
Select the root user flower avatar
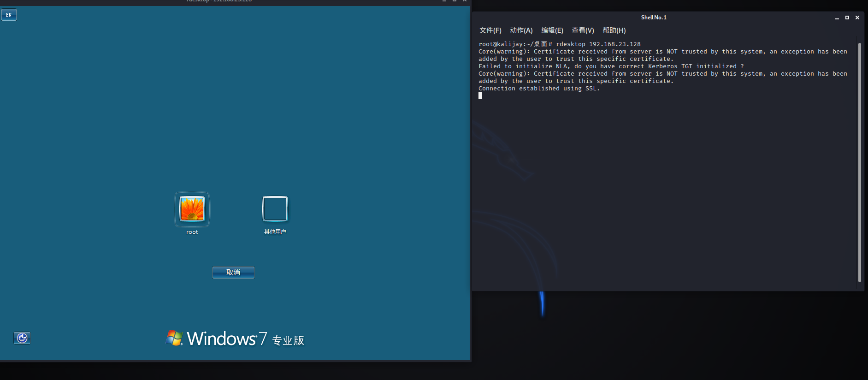coord(192,209)
